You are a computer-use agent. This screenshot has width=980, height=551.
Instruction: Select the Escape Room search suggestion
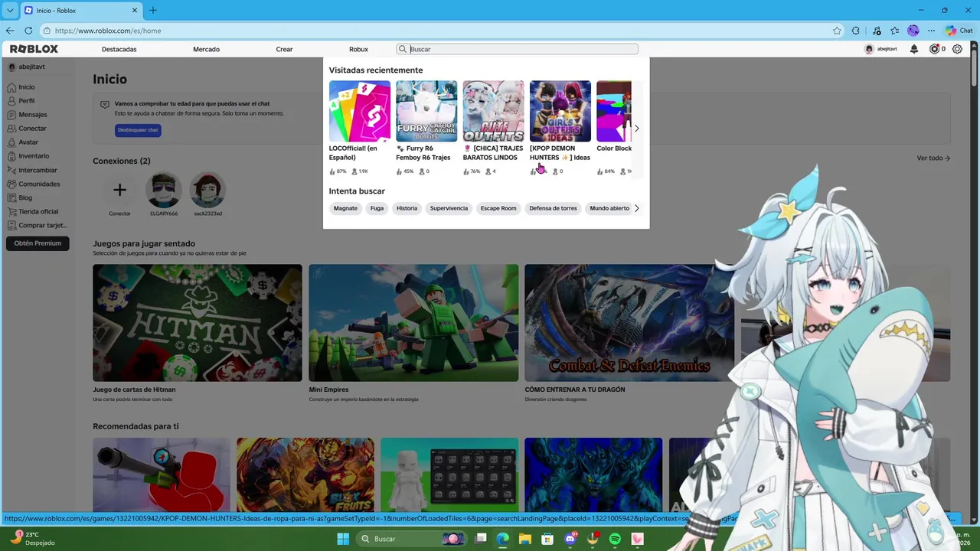click(498, 208)
